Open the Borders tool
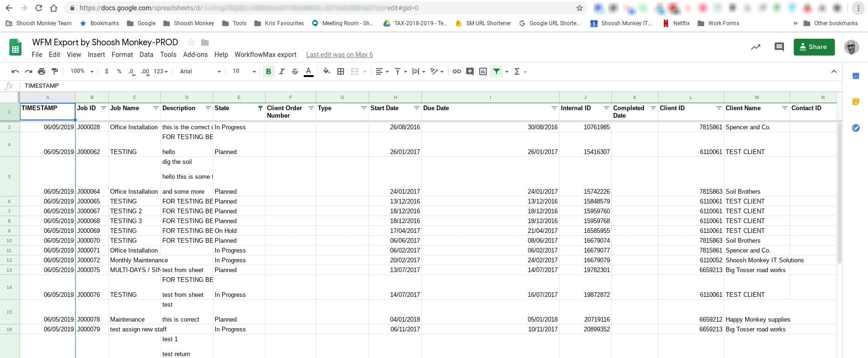 tap(341, 71)
